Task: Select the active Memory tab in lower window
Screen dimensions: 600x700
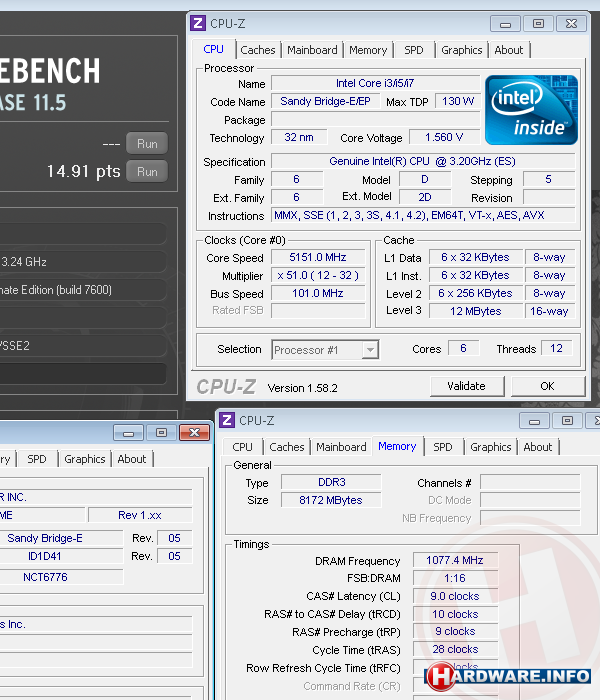Action: pos(397,446)
